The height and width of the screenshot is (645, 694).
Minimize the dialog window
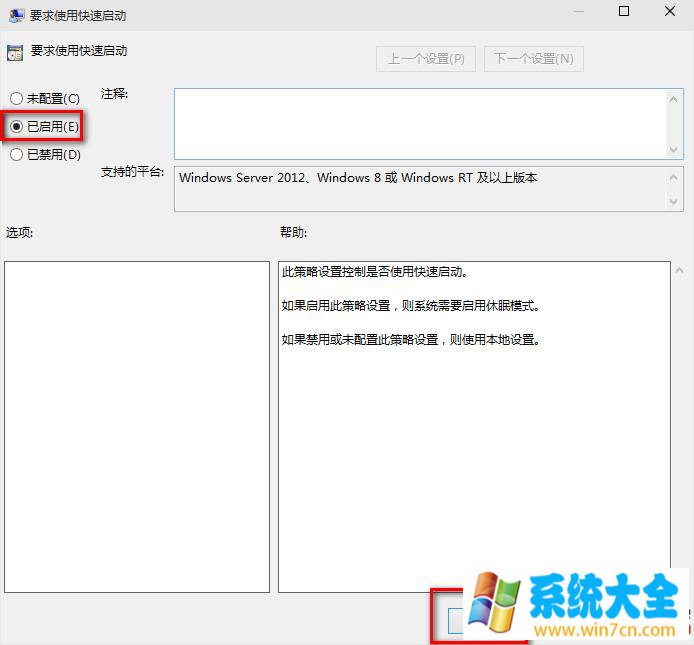(x=578, y=12)
